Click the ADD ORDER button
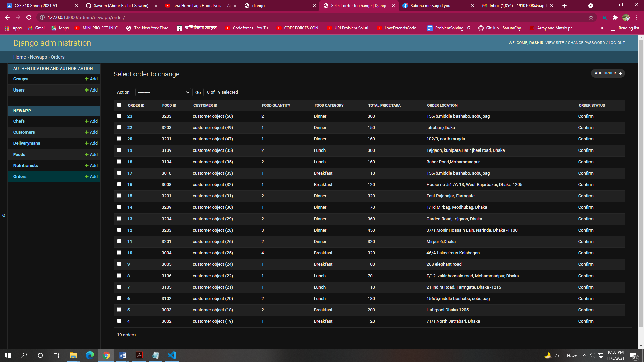Screen dimensions: 644x362 (x=607, y=73)
